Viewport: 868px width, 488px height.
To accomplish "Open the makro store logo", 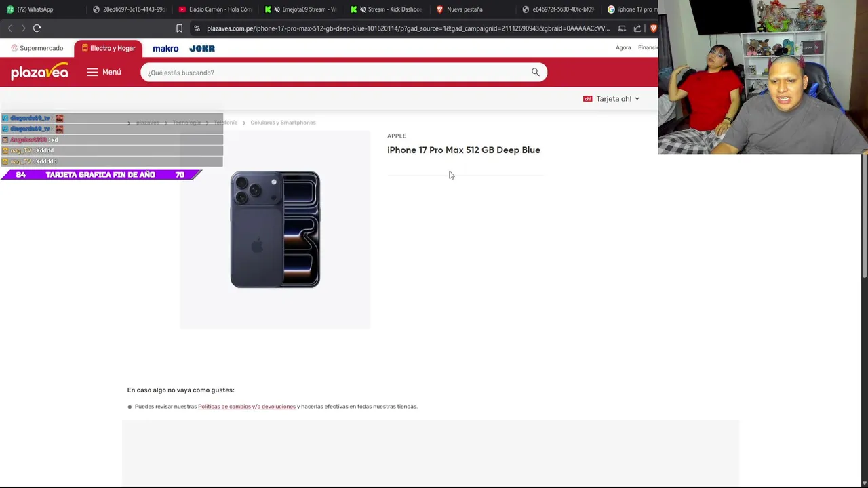I will pyautogui.click(x=165, y=49).
